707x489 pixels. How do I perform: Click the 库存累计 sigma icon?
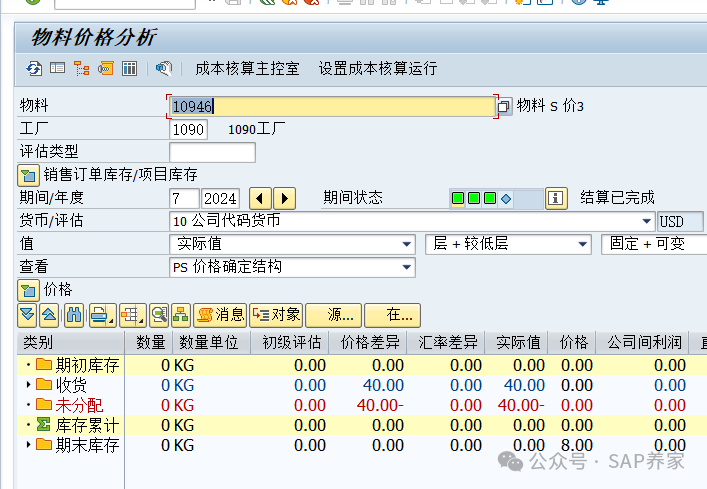pos(44,424)
